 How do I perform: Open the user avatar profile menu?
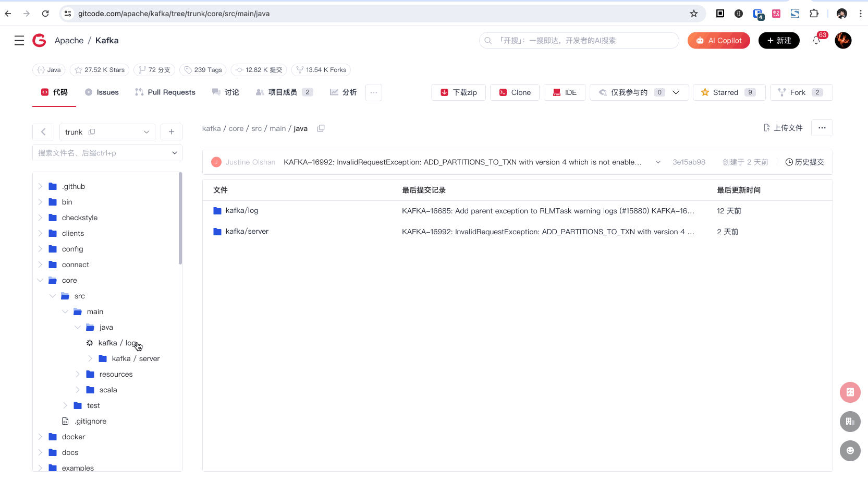click(843, 41)
